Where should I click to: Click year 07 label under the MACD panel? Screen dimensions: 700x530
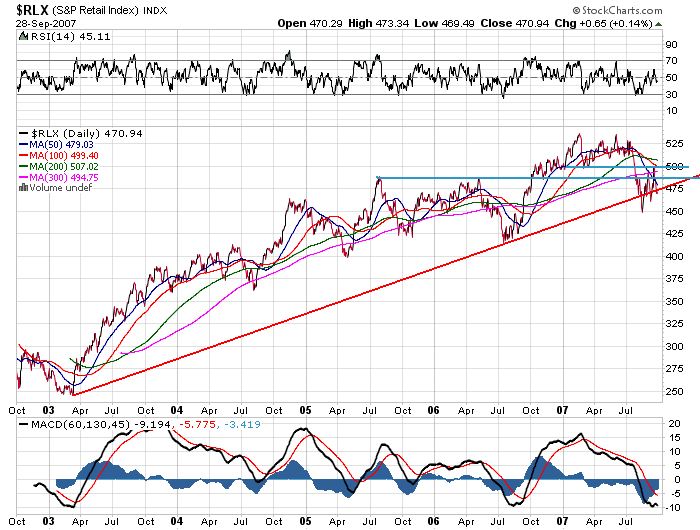[x=562, y=521]
